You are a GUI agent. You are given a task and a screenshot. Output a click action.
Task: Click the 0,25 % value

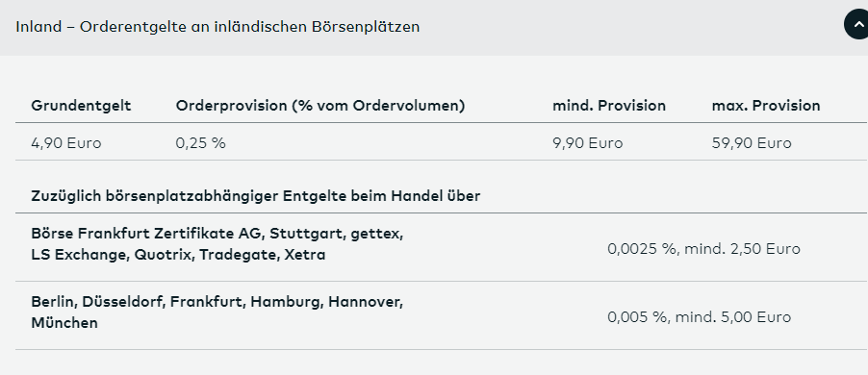click(200, 143)
